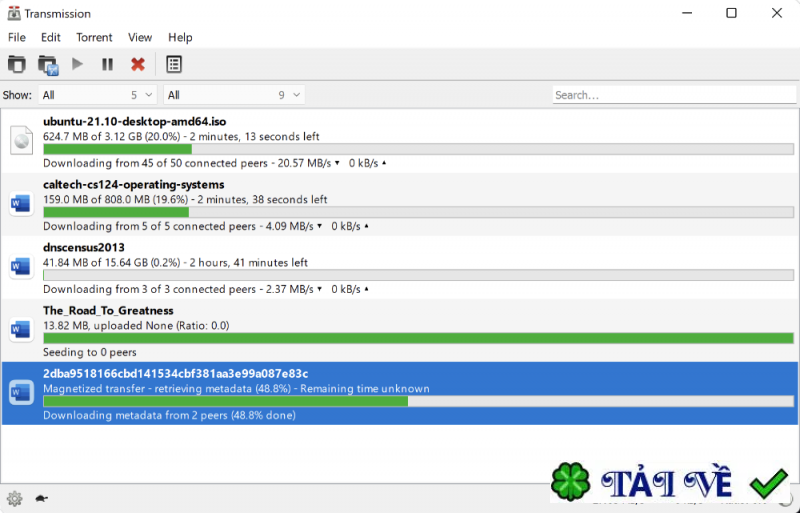Focus the Search torrents field

coord(674,95)
